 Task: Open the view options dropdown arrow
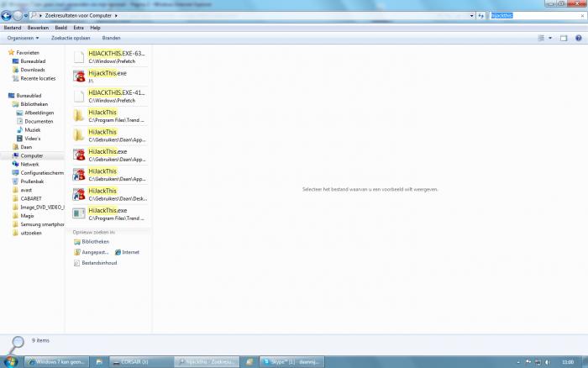(x=550, y=38)
